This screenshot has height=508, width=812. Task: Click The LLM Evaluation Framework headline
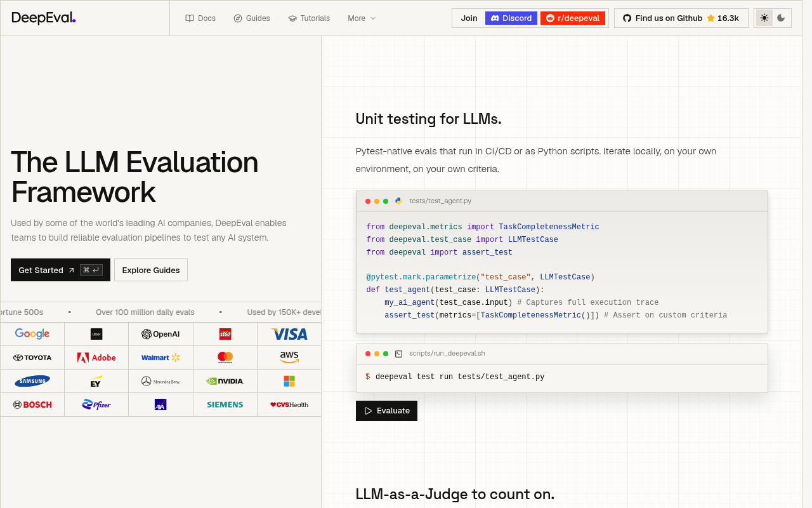(134, 177)
